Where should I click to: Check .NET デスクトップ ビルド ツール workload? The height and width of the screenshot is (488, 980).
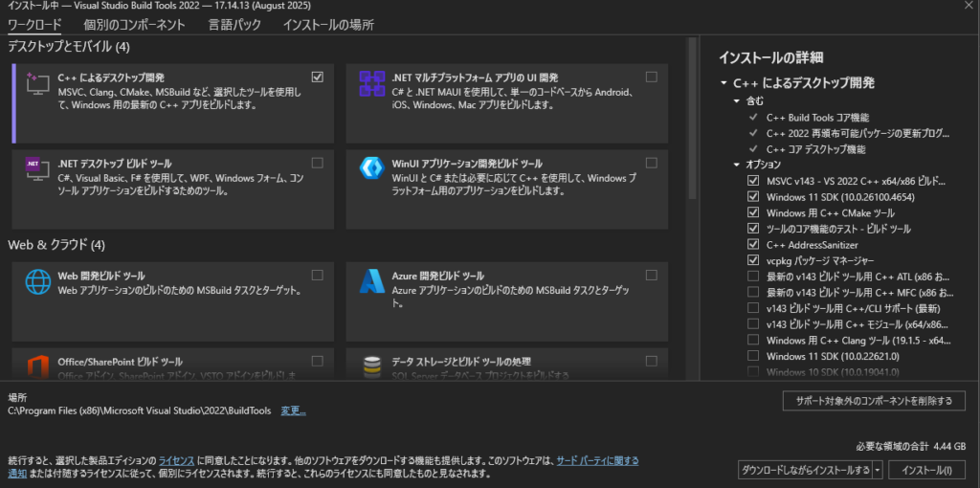pyautogui.click(x=318, y=163)
